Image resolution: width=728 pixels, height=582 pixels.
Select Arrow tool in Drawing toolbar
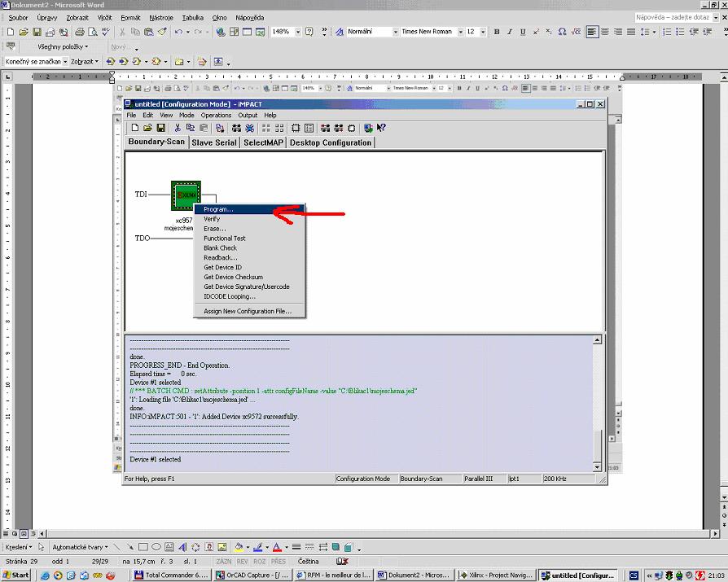[130, 547]
